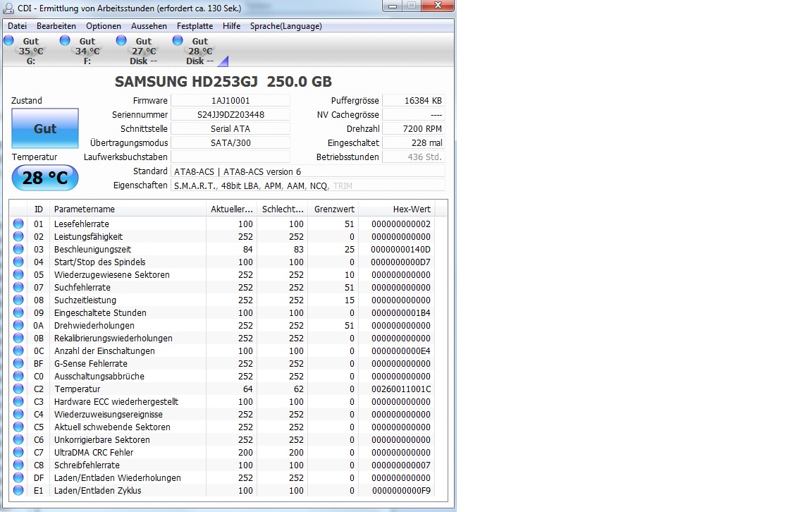Select the G: drive tab at 35 °C

[30, 51]
